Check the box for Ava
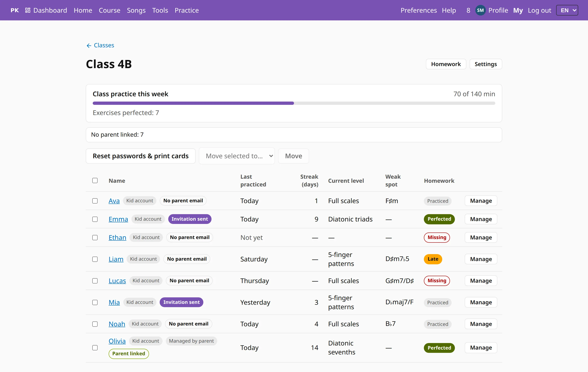The height and width of the screenshot is (372, 588). click(x=95, y=201)
